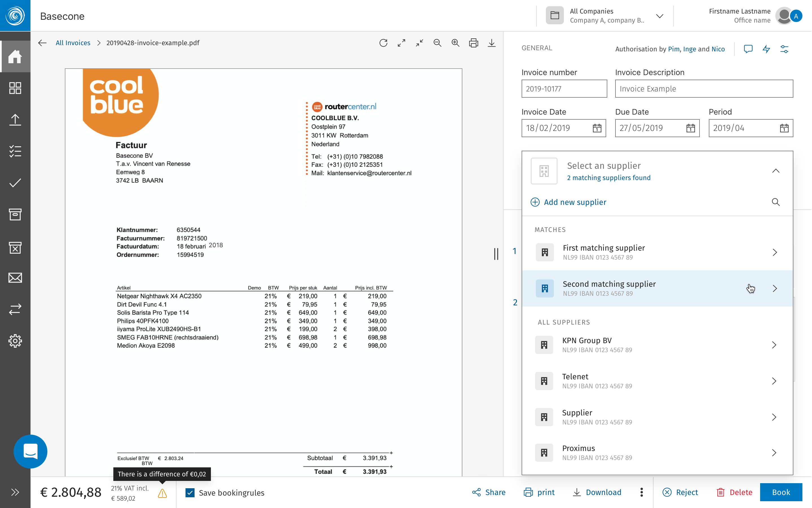This screenshot has width=812, height=508.
Task: Open the settings gear sidebar icon
Action: 15,341
